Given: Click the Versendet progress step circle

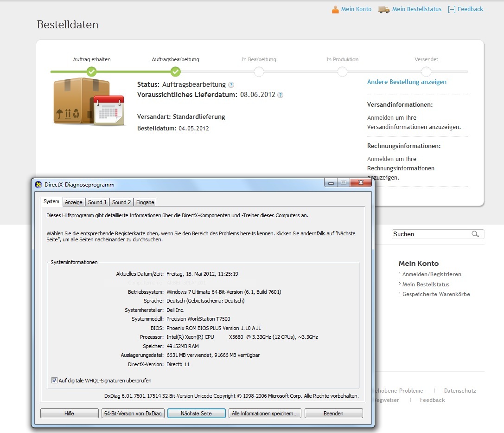Looking at the screenshot, I should 426,71.
